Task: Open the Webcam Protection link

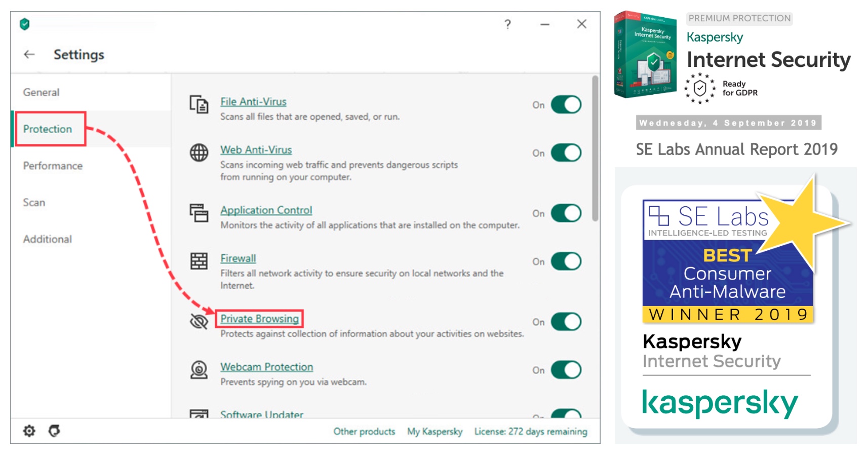Action: pyautogui.click(x=266, y=367)
